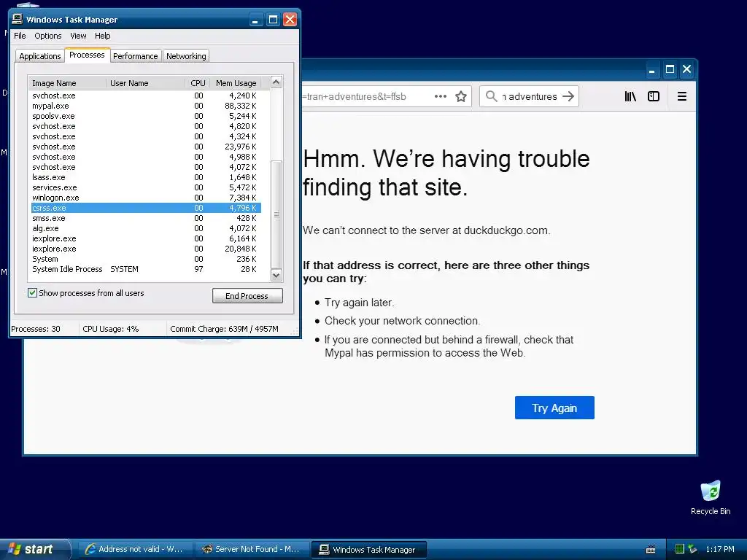Click the taskbar clock showing 1:17 PM

coord(720,549)
